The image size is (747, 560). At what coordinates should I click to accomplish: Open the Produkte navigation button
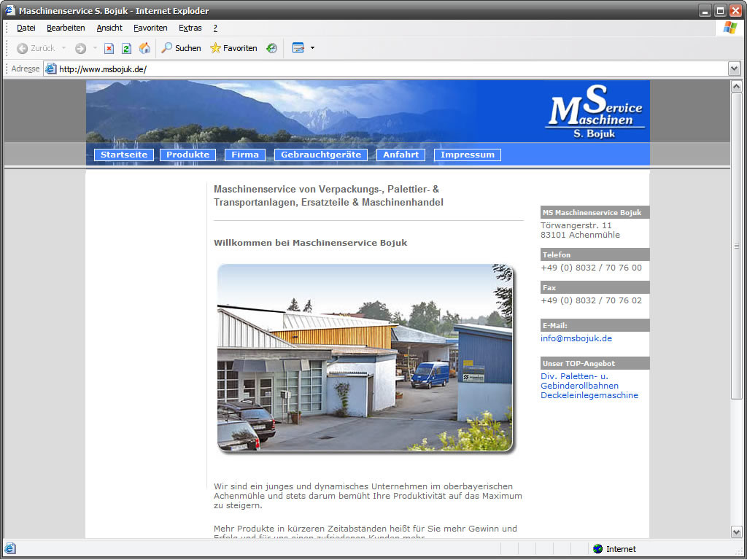click(187, 155)
